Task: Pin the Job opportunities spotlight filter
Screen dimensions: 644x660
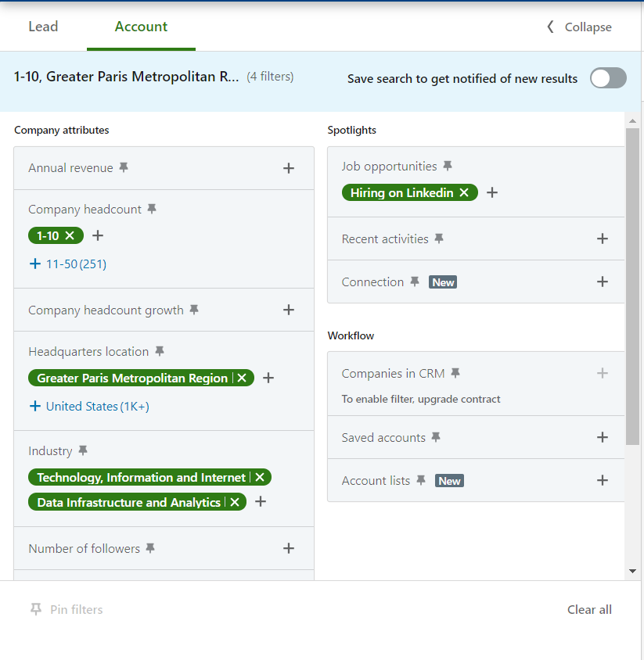Action: tap(448, 166)
